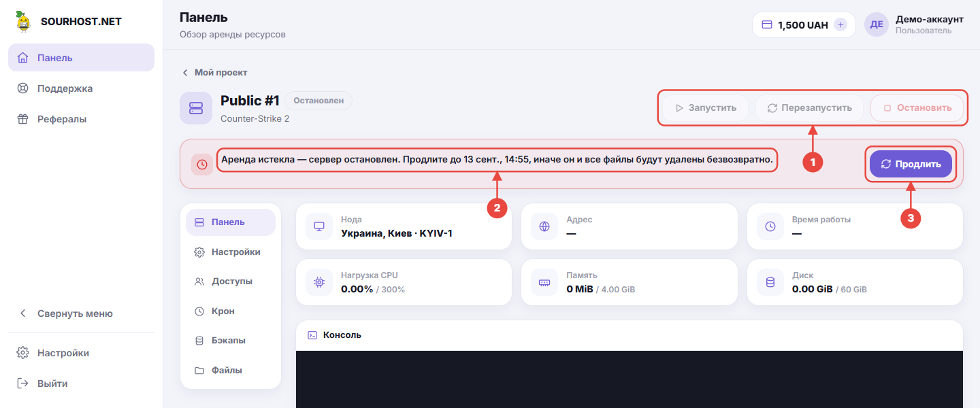
Task: Click the 0.00 GiB disk value
Action: (813, 289)
